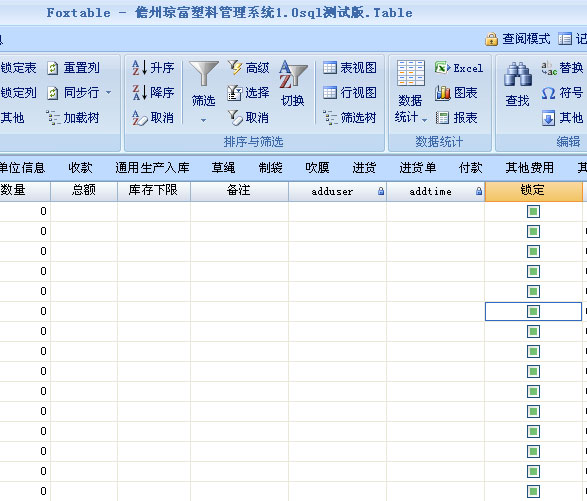Viewport: 587px width, 501px height.
Task: Open the 报表 report tool
Action: click(442, 118)
